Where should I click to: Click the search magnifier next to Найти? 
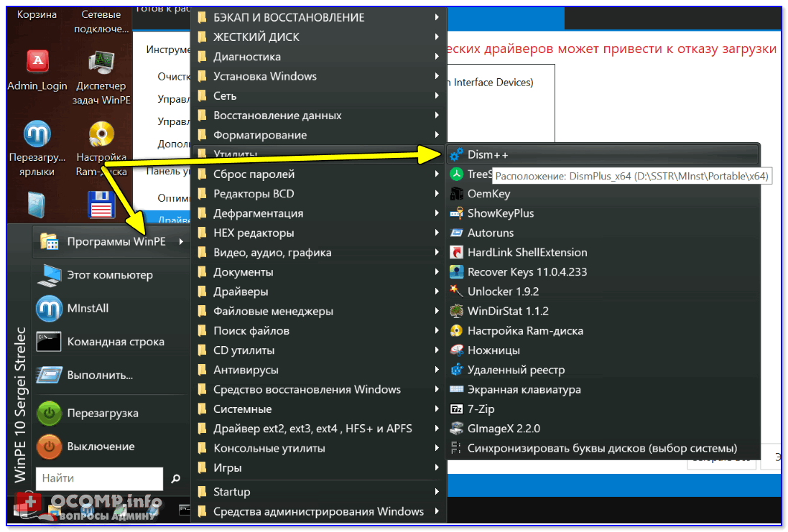pyautogui.click(x=175, y=478)
